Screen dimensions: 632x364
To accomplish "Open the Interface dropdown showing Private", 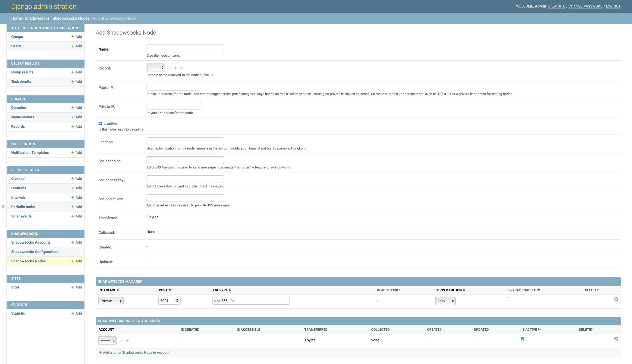I will tap(111, 301).
